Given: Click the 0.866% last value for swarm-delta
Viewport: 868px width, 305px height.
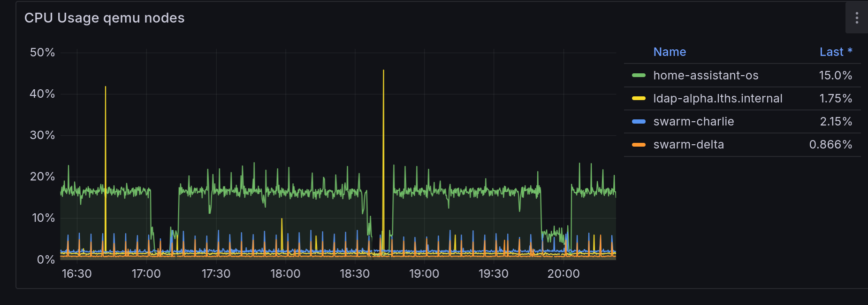Looking at the screenshot, I should (830, 144).
